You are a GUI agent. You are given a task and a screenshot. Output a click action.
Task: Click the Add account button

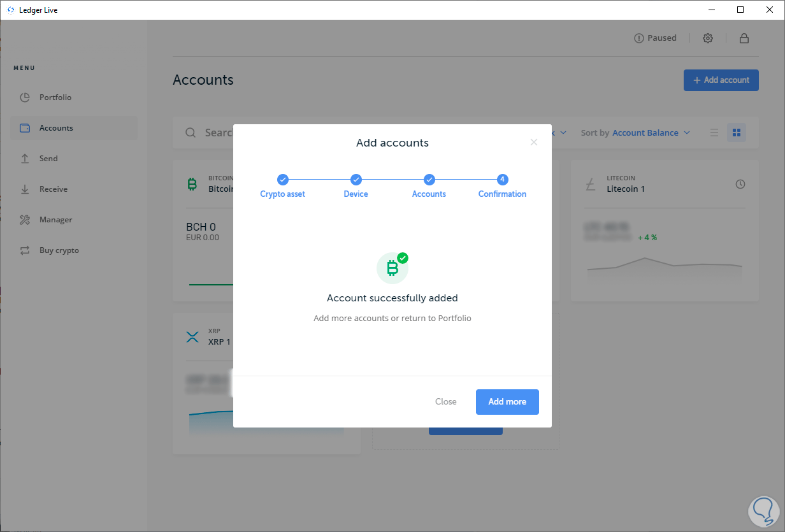pos(721,80)
